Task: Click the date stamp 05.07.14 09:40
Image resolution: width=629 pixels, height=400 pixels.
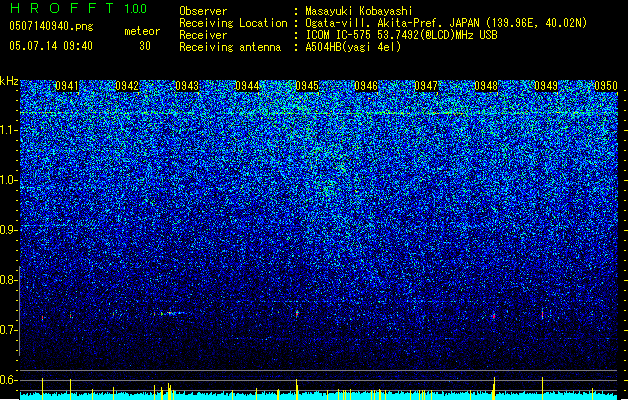Action: pos(51,46)
